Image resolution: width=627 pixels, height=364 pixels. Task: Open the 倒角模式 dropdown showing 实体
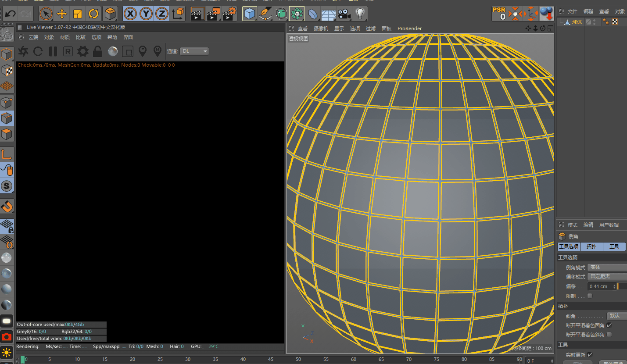point(607,267)
